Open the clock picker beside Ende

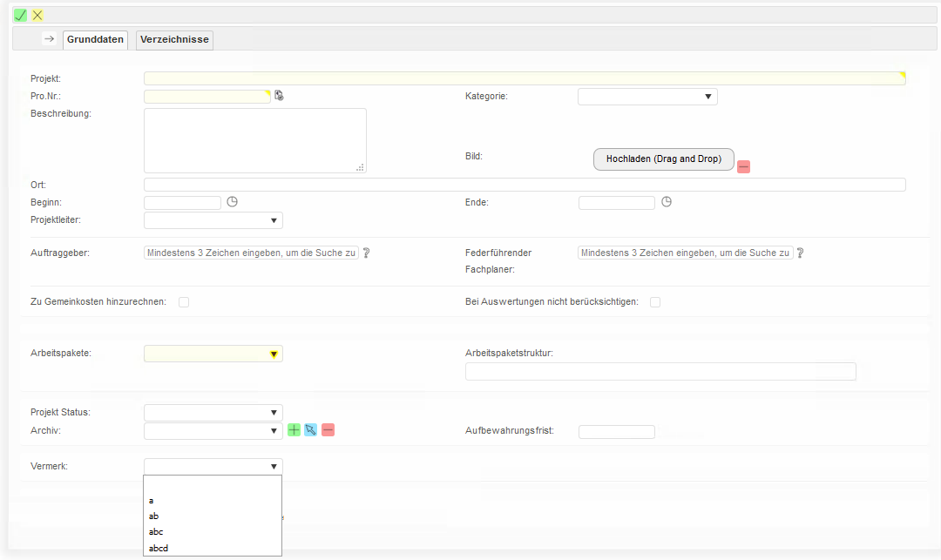pos(667,202)
